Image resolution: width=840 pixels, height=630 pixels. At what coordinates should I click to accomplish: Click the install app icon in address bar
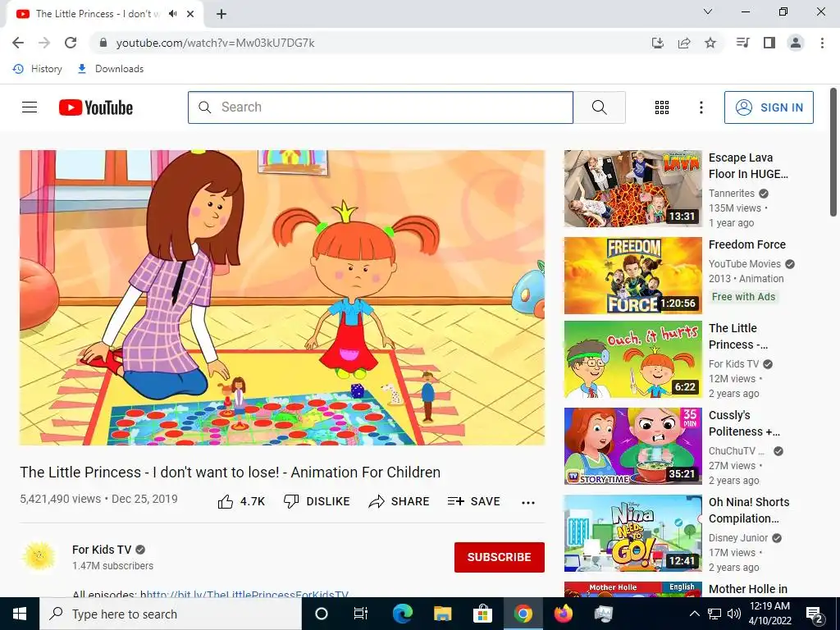658,43
